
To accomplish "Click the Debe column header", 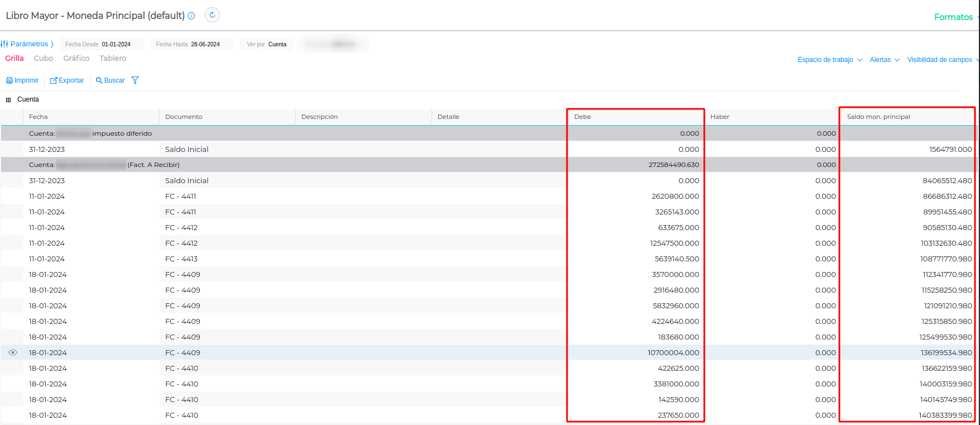I will click(635, 117).
